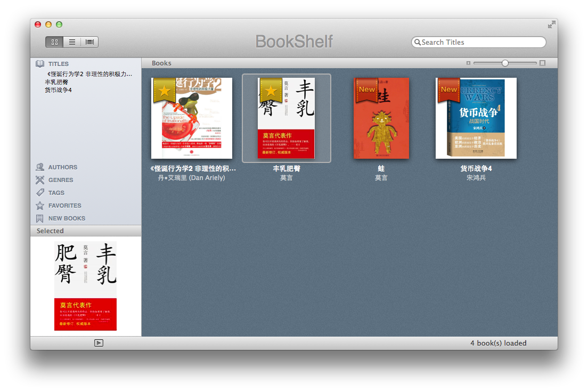Screen dimensions: 588x392
Task: Open the AUTHORS section
Action: click(63, 167)
